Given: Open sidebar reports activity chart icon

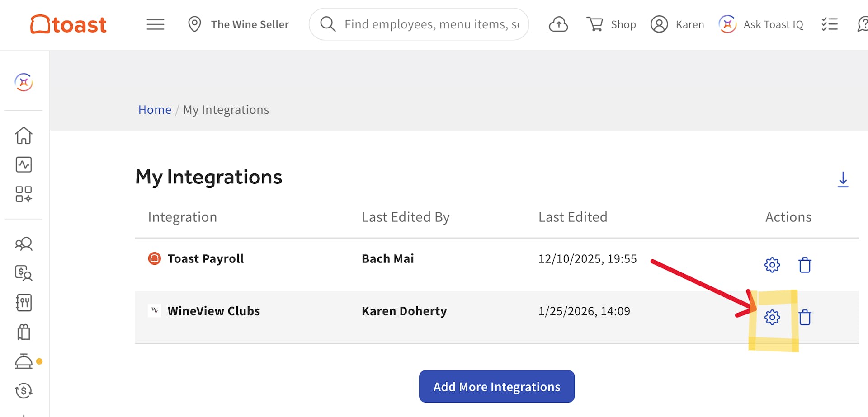Looking at the screenshot, I should pyautogui.click(x=24, y=165).
